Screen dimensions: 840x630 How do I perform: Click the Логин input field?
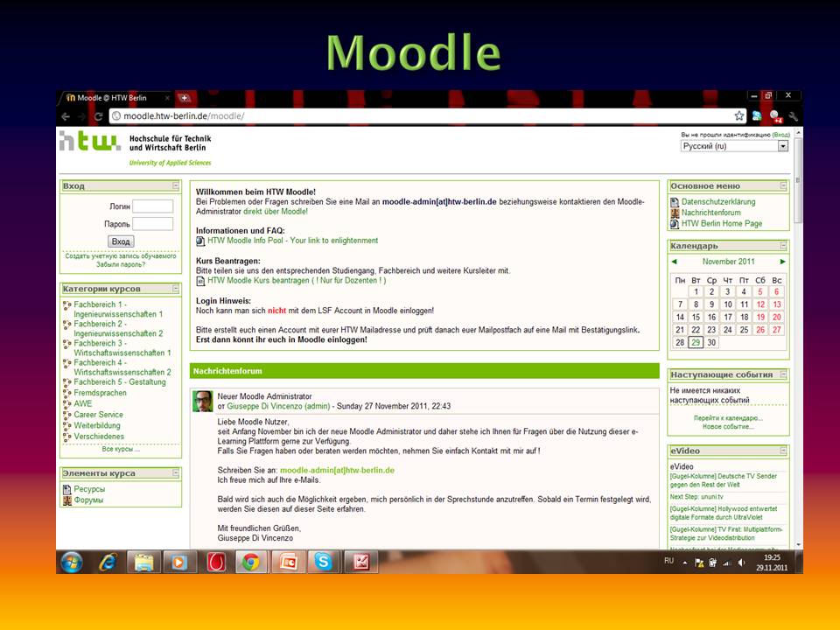click(x=152, y=206)
